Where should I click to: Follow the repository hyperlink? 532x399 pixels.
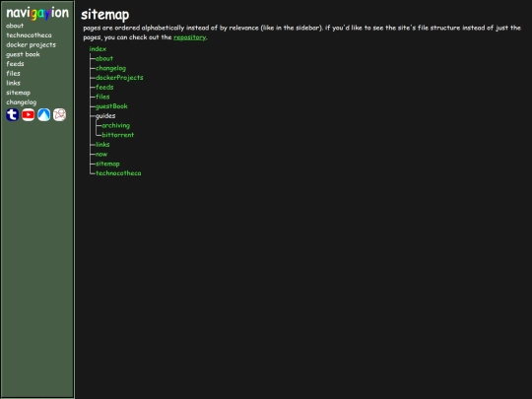190,37
